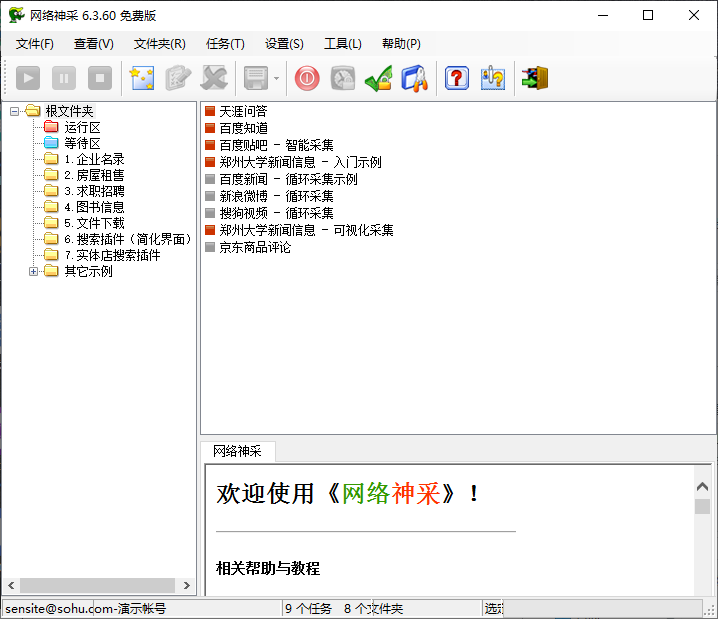Switch to the 网络神采 tab
The height and width of the screenshot is (619, 718).
[238, 451]
